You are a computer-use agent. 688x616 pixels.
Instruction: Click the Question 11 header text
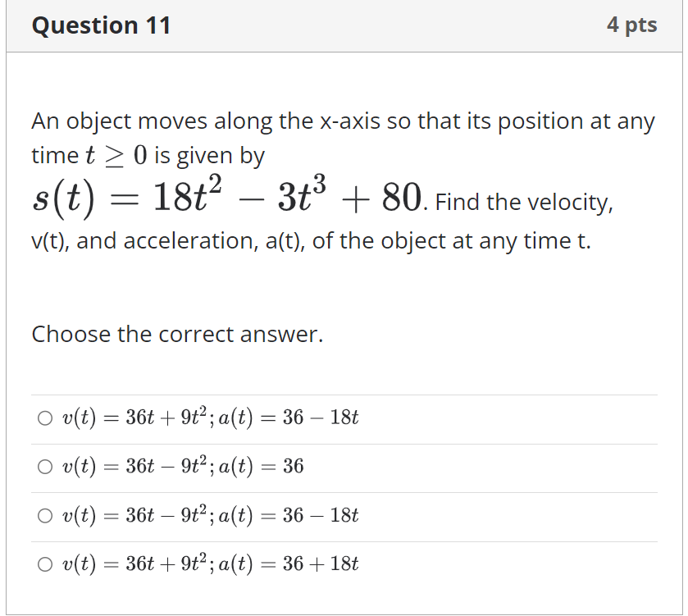[x=101, y=25]
